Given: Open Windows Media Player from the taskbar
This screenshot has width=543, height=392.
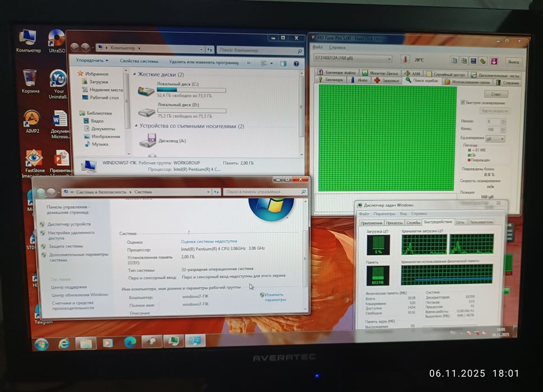Looking at the screenshot, I should 108,343.
